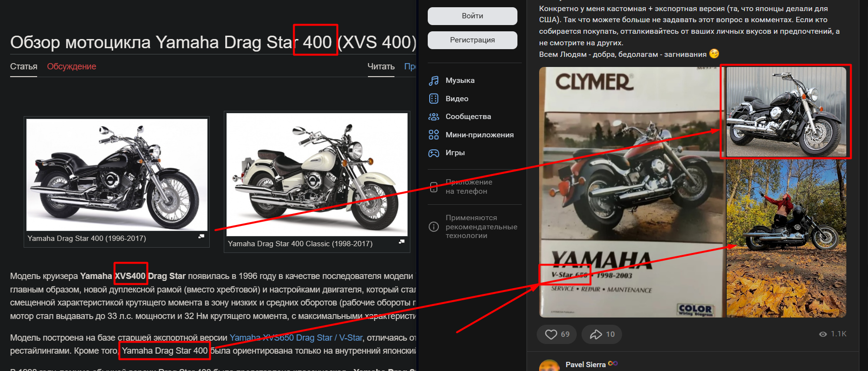868x371 pixels.
Task: Open the Обсуждение tab
Action: pyautogui.click(x=71, y=66)
